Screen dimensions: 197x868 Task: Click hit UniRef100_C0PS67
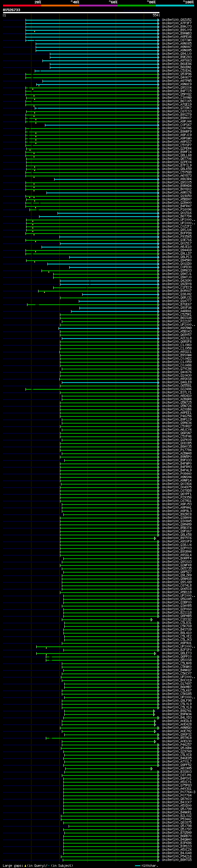click(x=177, y=125)
